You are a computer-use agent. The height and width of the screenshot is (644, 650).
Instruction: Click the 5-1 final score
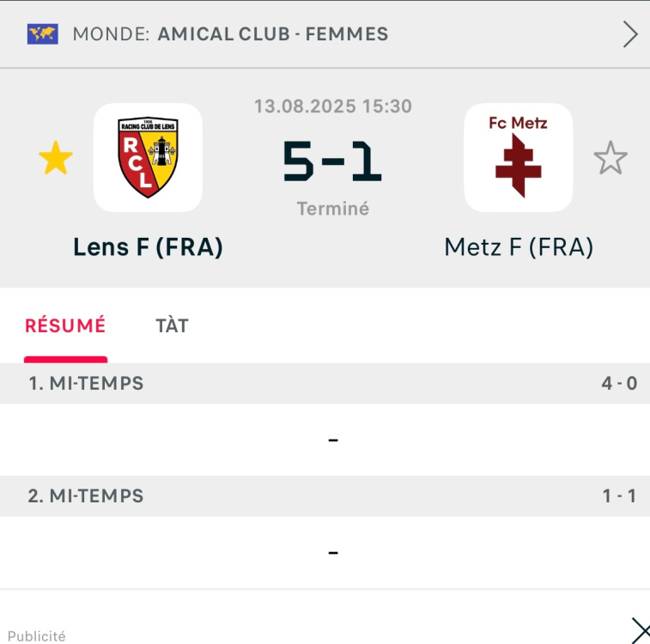pyautogui.click(x=332, y=161)
